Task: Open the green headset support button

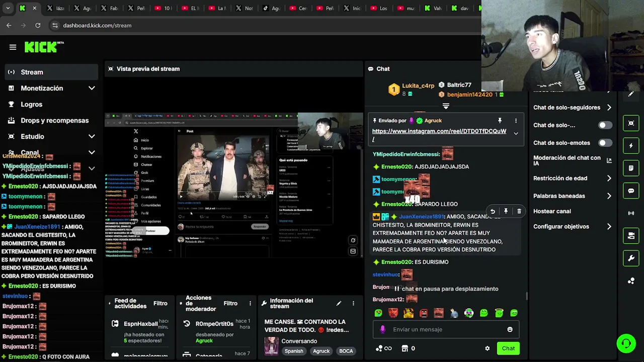Action: tap(626, 344)
